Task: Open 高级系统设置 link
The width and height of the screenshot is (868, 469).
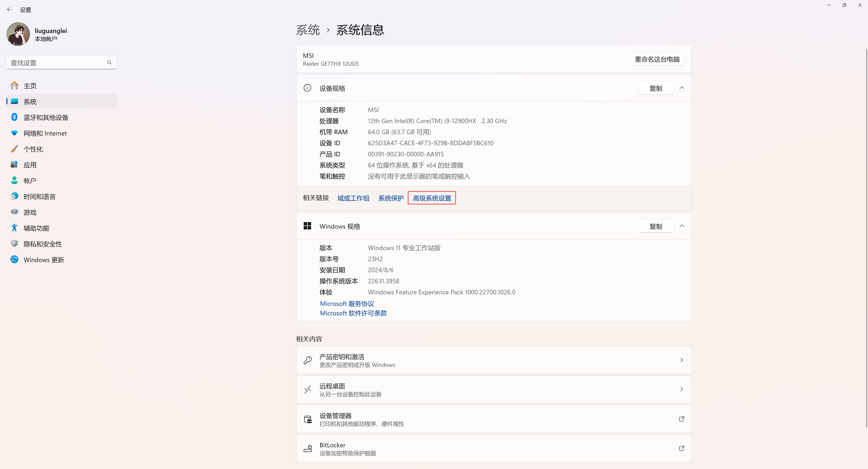Action: pos(432,198)
